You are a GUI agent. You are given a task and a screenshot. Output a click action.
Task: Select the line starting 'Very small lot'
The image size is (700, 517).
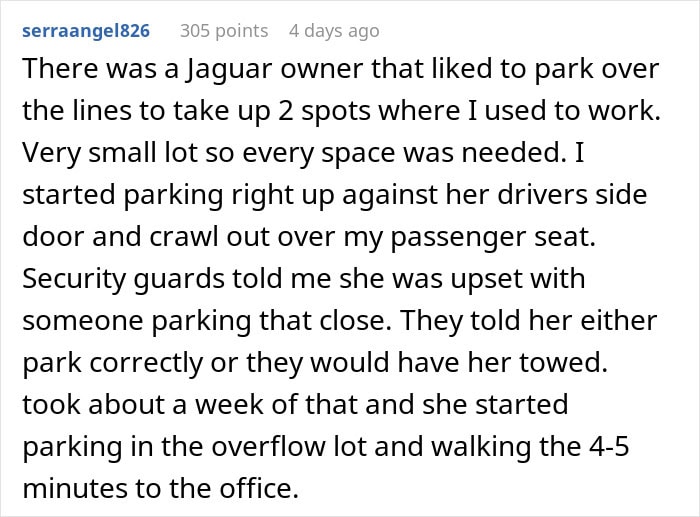303,153
